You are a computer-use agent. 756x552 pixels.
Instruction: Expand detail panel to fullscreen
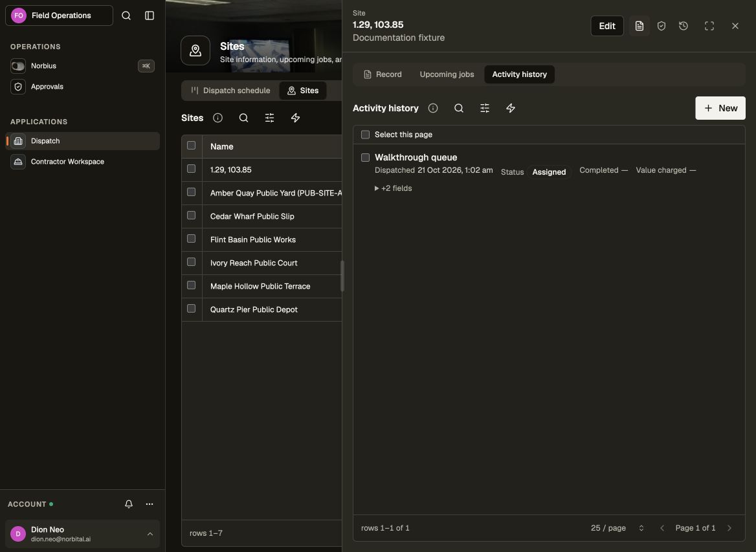[709, 26]
